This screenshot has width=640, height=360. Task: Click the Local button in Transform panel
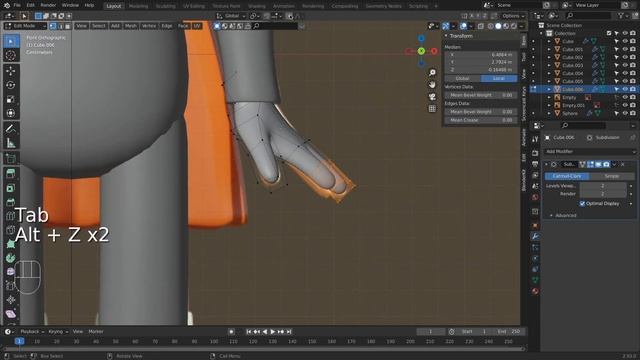499,78
